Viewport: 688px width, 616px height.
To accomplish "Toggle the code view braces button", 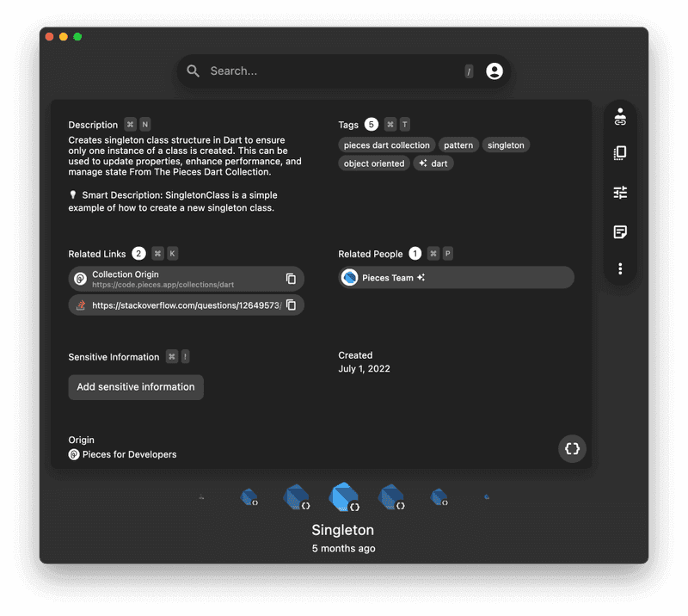I will coord(572,448).
